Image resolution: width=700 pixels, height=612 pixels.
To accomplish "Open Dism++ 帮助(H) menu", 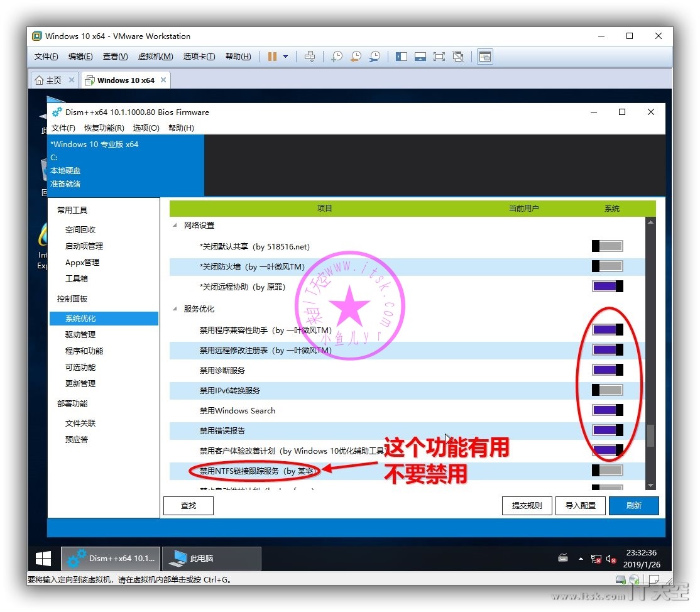I will 181,128.
